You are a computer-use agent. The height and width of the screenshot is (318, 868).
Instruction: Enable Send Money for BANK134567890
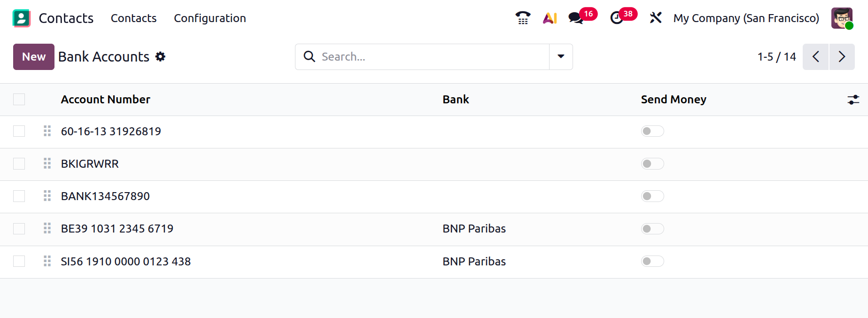pos(652,196)
